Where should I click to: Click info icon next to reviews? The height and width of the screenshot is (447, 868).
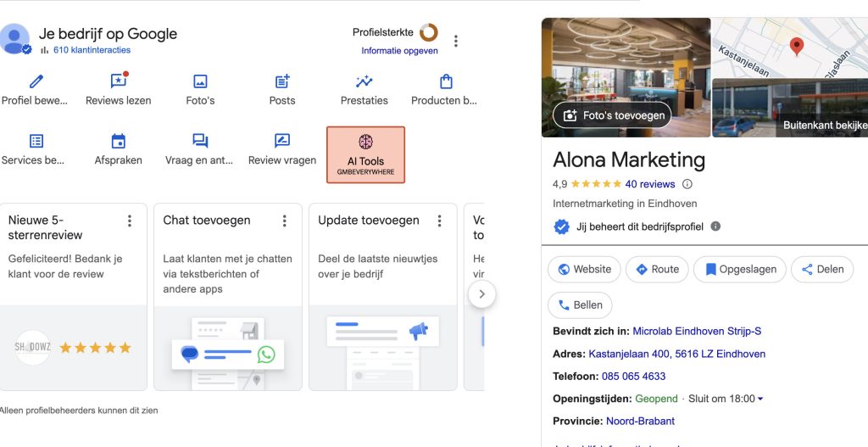pyautogui.click(x=687, y=184)
